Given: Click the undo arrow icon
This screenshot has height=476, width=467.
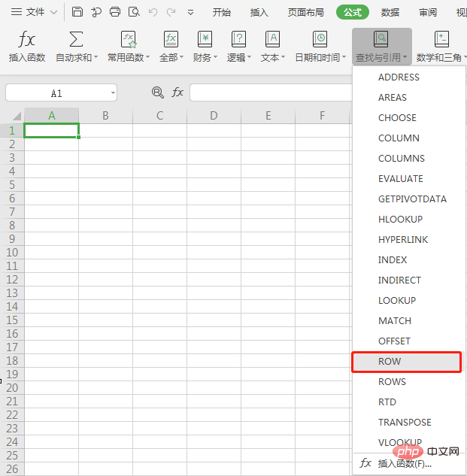Looking at the screenshot, I should click(x=153, y=12).
